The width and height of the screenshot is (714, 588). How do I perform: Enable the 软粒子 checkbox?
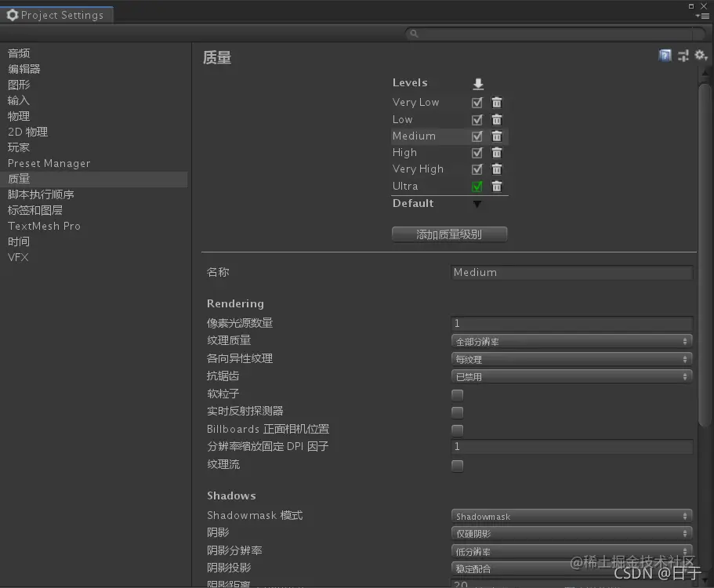[457, 395]
